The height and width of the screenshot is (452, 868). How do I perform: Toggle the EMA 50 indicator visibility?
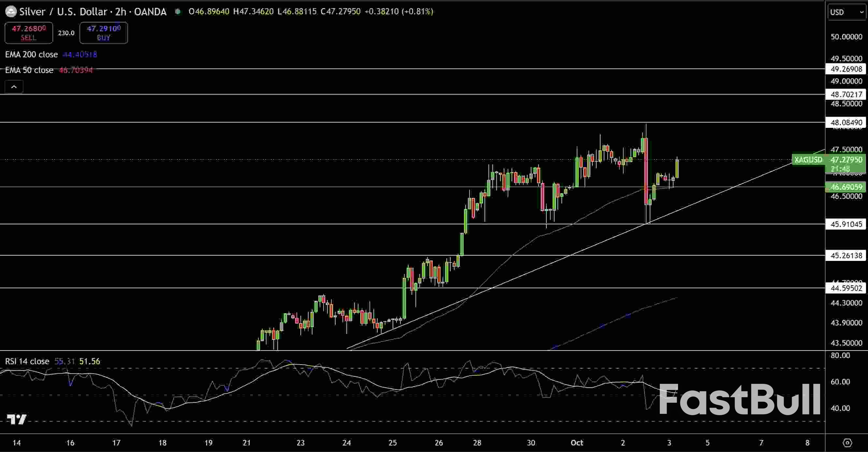pyautogui.click(x=29, y=70)
